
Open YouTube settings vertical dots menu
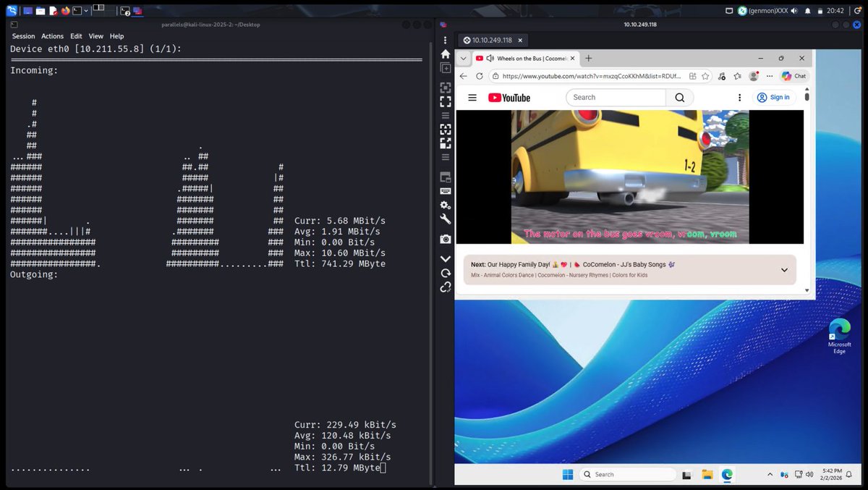[739, 98]
